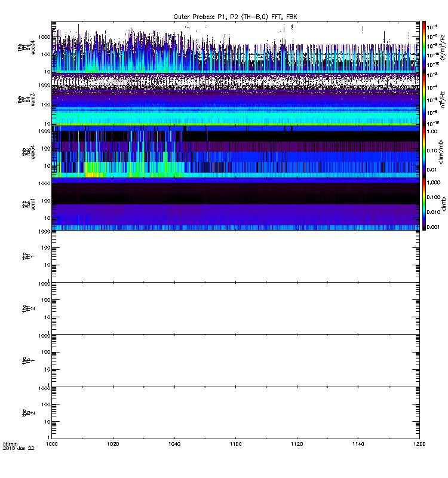This screenshot has height=478, width=448.
Task: Click the 1.00 value on <|mV/m|> color scale
Action: (432, 131)
